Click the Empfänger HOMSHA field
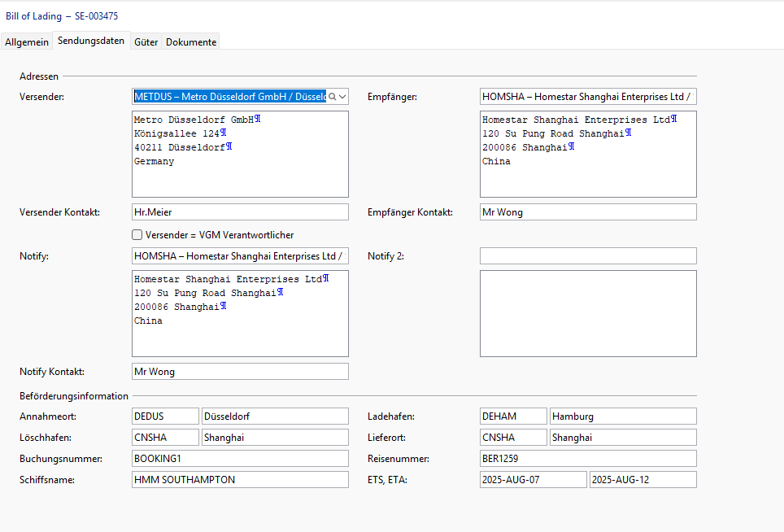This screenshot has width=784, height=532. 588,97
